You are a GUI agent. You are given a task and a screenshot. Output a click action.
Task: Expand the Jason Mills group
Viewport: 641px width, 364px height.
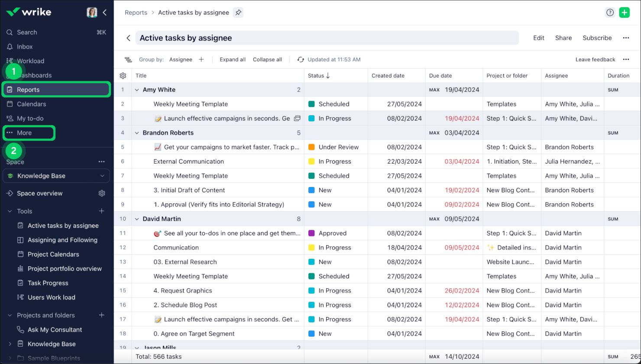pyautogui.click(x=137, y=348)
